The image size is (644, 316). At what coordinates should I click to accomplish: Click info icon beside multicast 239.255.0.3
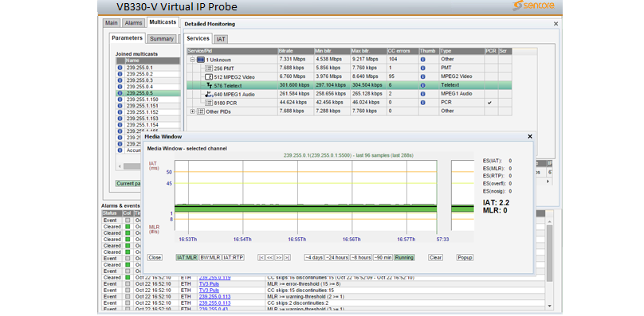pyautogui.click(x=120, y=80)
